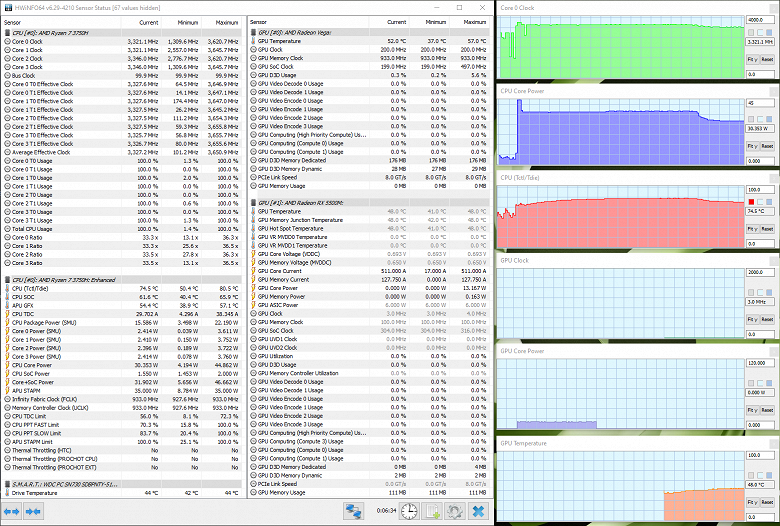Click the dark blue swatch in CPU Core Power graph
This screenshot has height=526, width=780.
tap(769, 119)
